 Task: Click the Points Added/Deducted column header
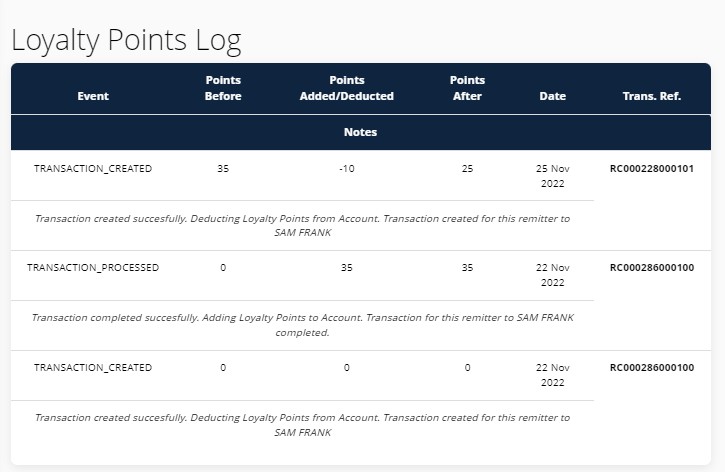click(x=346, y=88)
